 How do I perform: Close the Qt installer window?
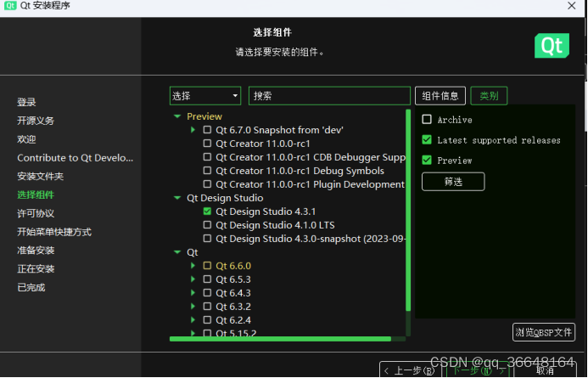coord(572,6)
